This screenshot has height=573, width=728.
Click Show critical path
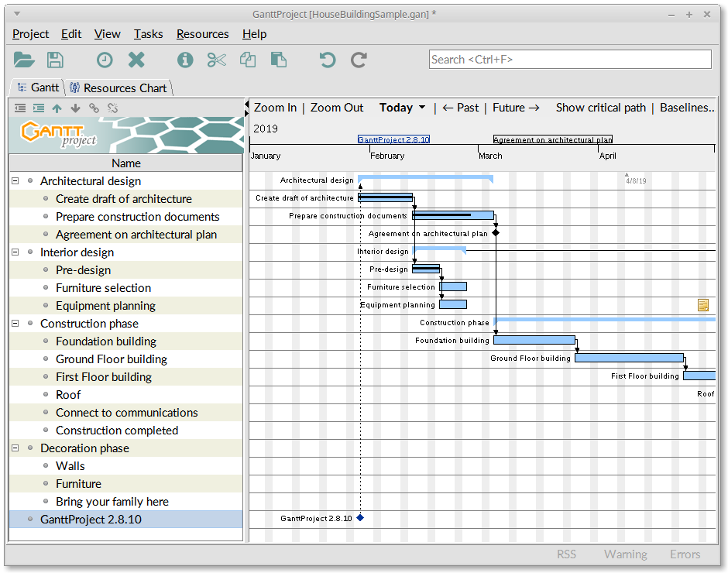601,108
